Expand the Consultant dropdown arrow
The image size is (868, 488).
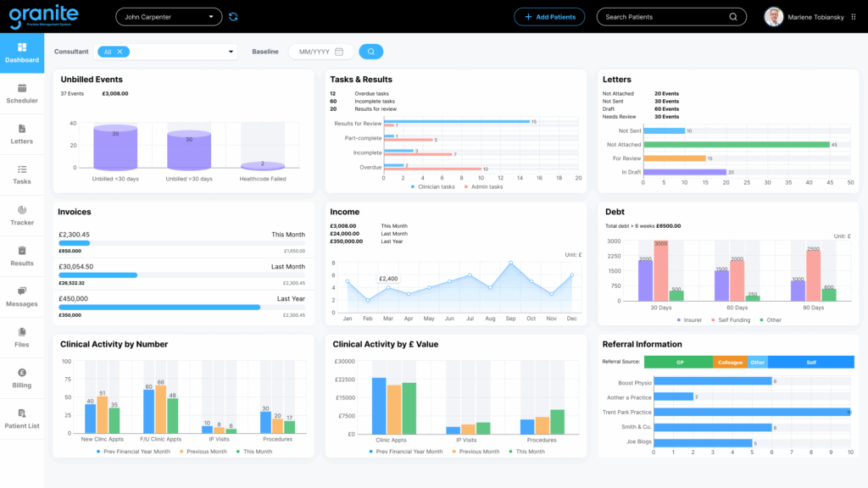point(231,52)
